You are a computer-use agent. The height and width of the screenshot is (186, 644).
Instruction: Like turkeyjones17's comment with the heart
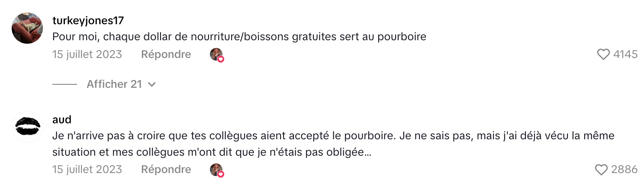[603, 55]
